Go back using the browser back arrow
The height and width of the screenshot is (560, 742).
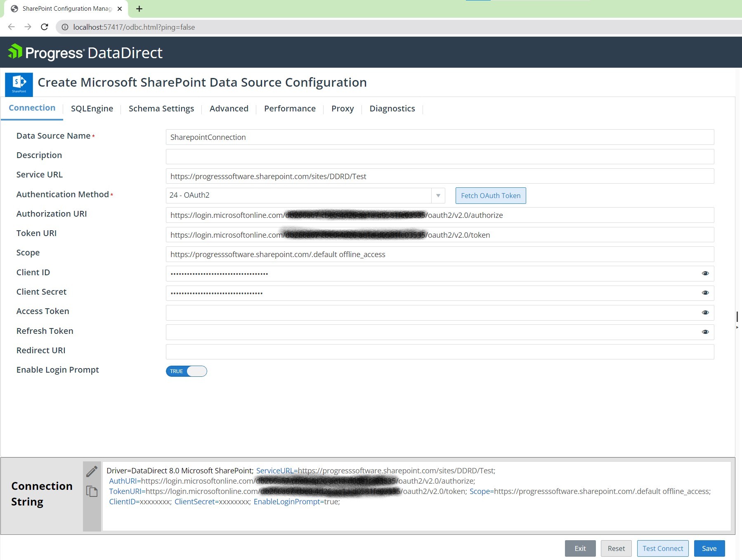tap(12, 27)
